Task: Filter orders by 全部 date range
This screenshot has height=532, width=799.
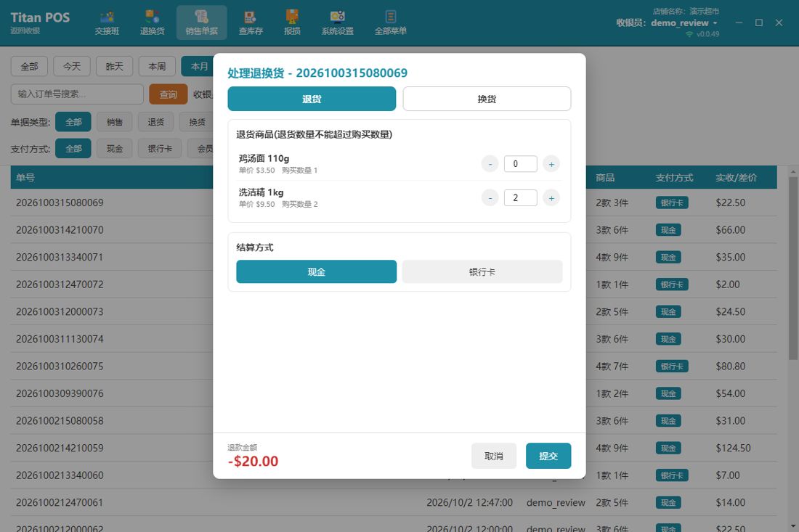Action: pos(29,67)
